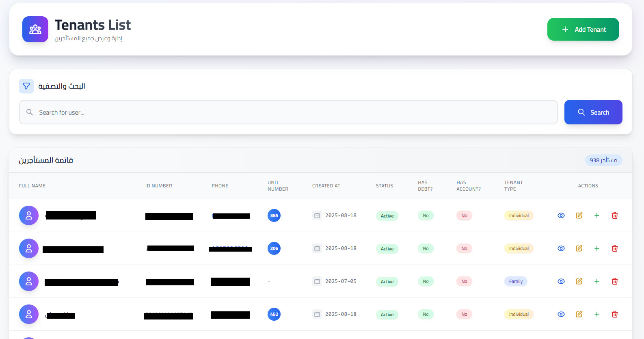Delete the tenant in unit 452 row
This screenshot has height=339, width=644.
pyautogui.click(x=615, y=314)
